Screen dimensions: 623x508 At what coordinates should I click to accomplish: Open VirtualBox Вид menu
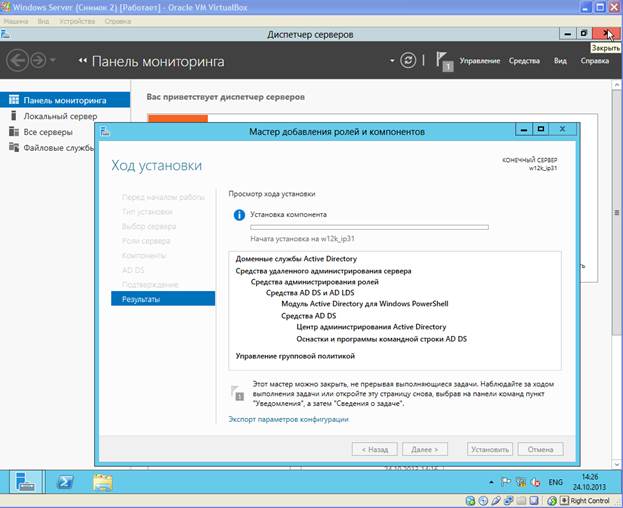(x=43, y=21)
